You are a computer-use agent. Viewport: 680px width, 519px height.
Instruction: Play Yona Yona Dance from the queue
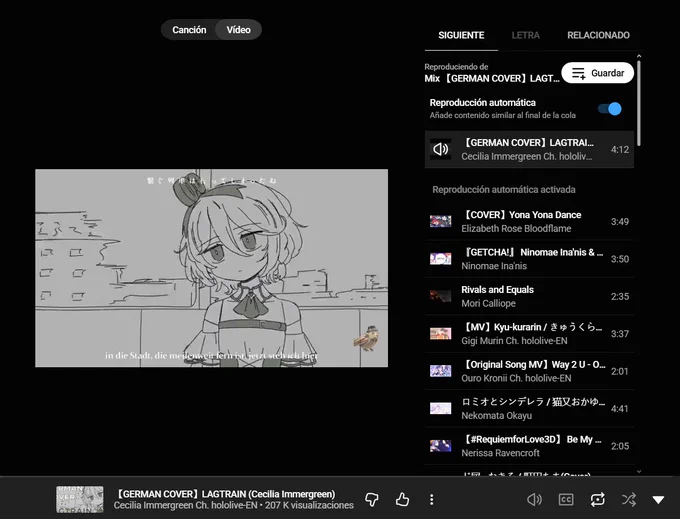point(529,222)
